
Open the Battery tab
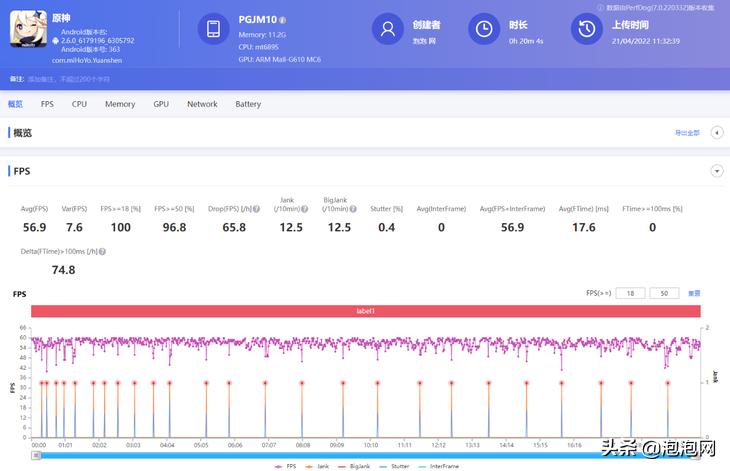click(248, 104)
